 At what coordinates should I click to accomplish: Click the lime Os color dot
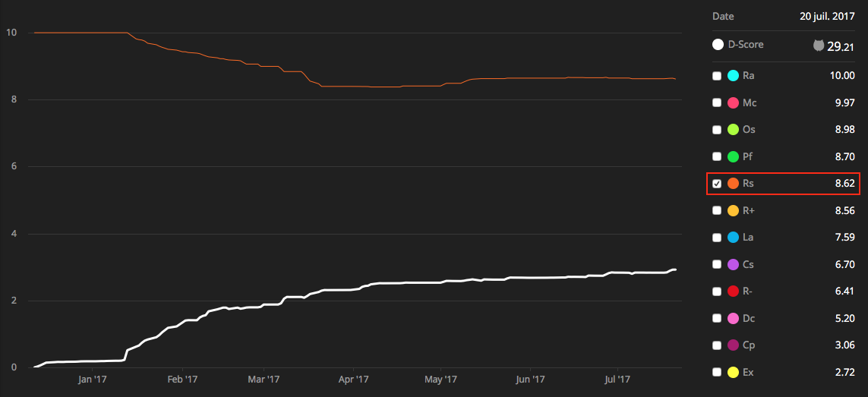[x=734, y=130]
